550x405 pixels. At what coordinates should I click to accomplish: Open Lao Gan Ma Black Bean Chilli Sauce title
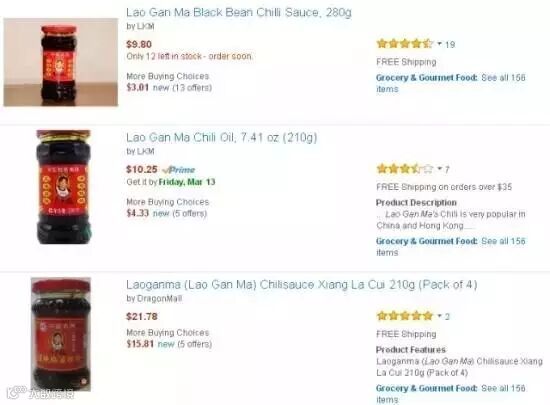point(239,13)
